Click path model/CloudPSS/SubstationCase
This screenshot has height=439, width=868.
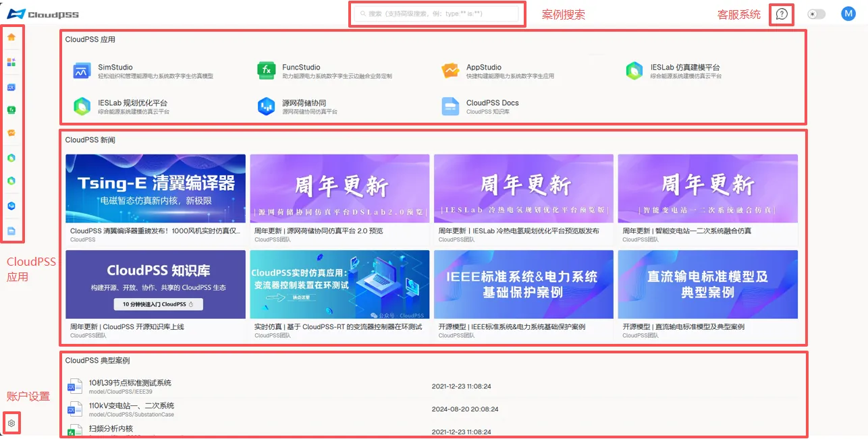coord(132,415)
